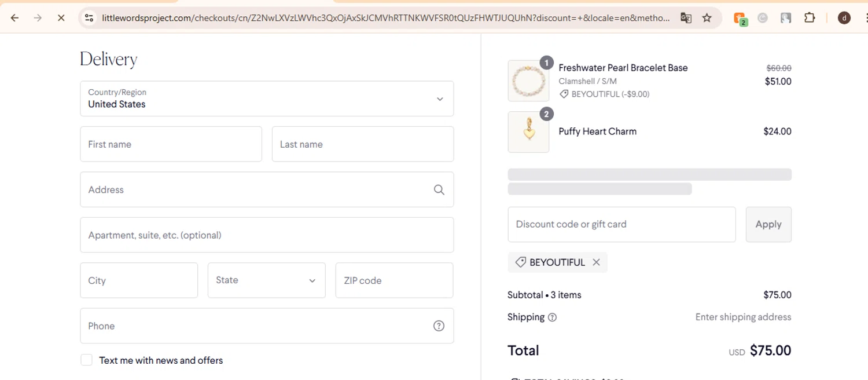Open the user profile avatar
This screenshot has width=868, height=380.
[844, 18]
